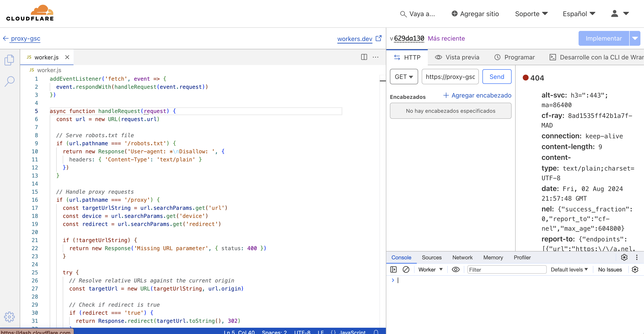Expand the Default levels dropdown

point(569,269)
